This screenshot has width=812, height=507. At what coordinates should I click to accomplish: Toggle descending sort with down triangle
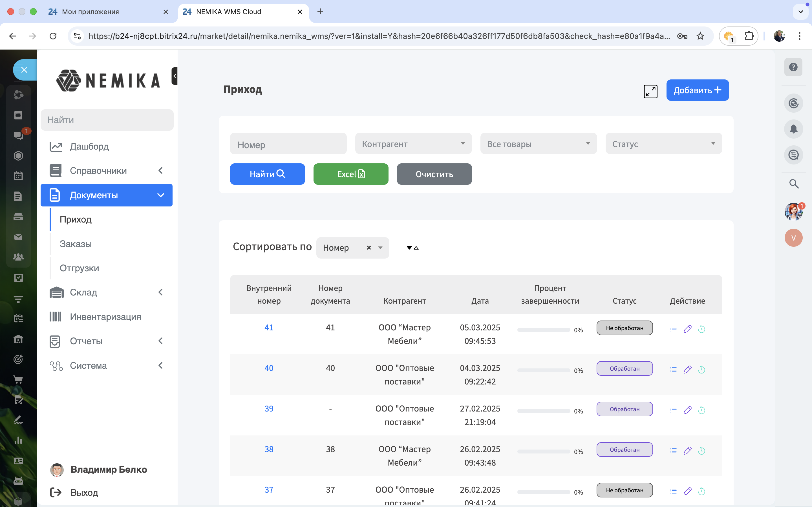point(409,248)
